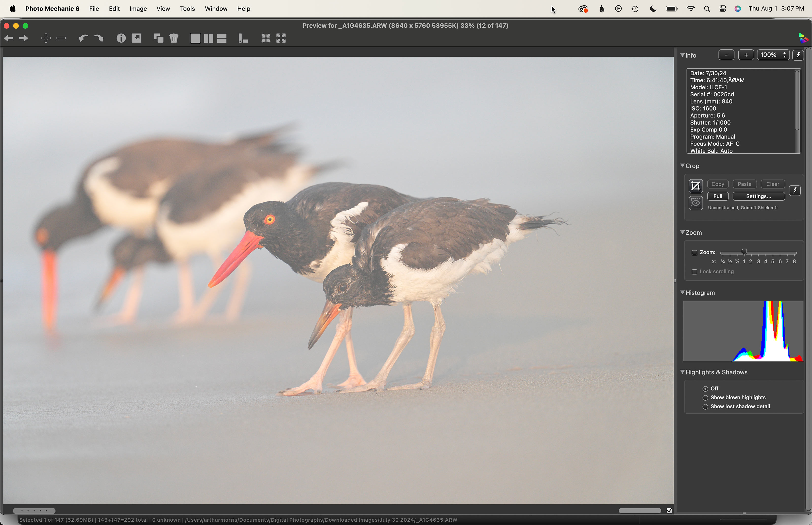812x525 pixels.
Task: Enable the Zoom checkbox
Action: click(694, 253)
